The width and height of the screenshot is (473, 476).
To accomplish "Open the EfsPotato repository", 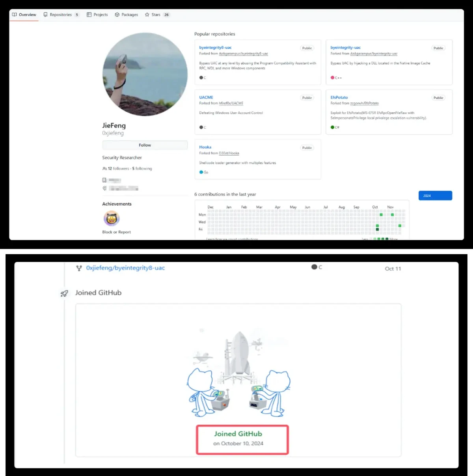I will coord(339,97).
